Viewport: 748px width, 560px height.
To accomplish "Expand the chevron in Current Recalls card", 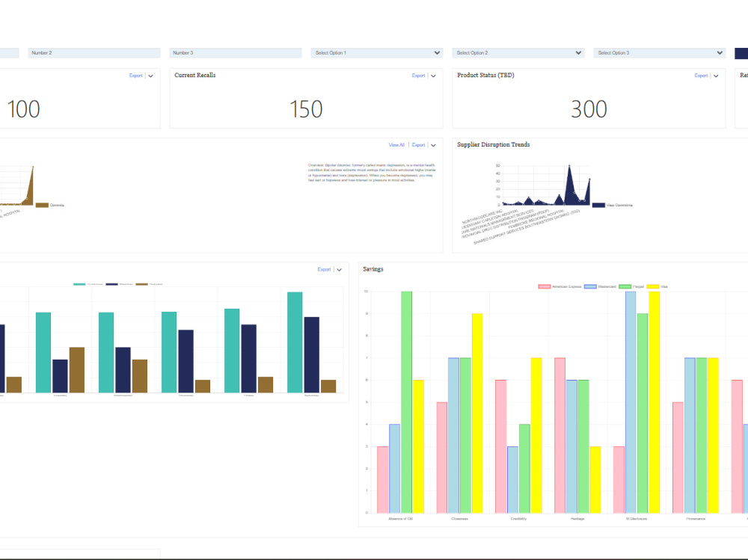I will (x=433, y=76).
